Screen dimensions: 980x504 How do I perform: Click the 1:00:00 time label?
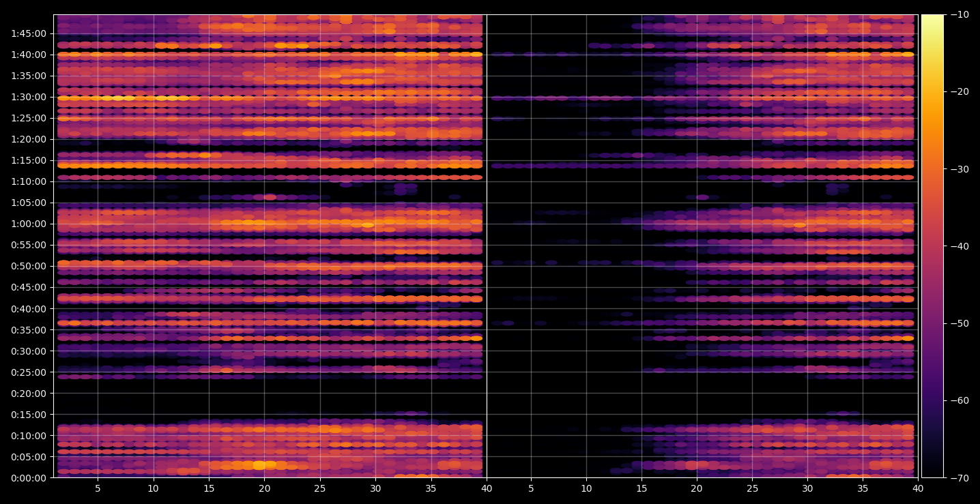click(28, 224)
